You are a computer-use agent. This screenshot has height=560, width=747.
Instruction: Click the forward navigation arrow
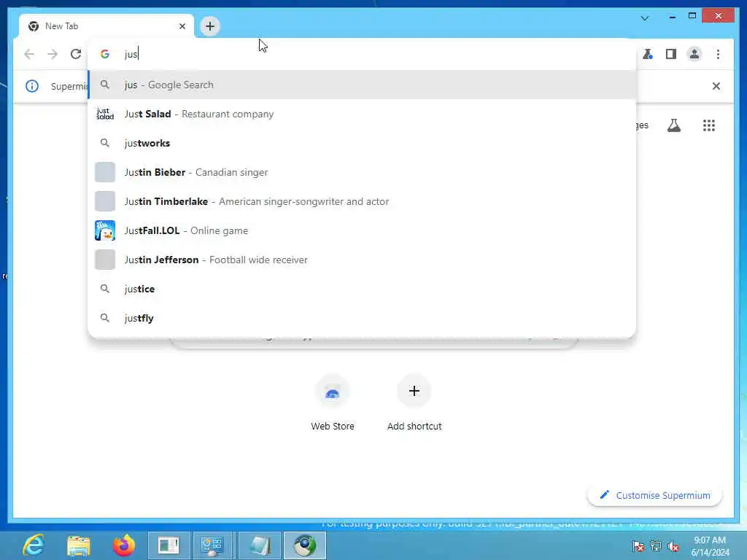point(53,54)
